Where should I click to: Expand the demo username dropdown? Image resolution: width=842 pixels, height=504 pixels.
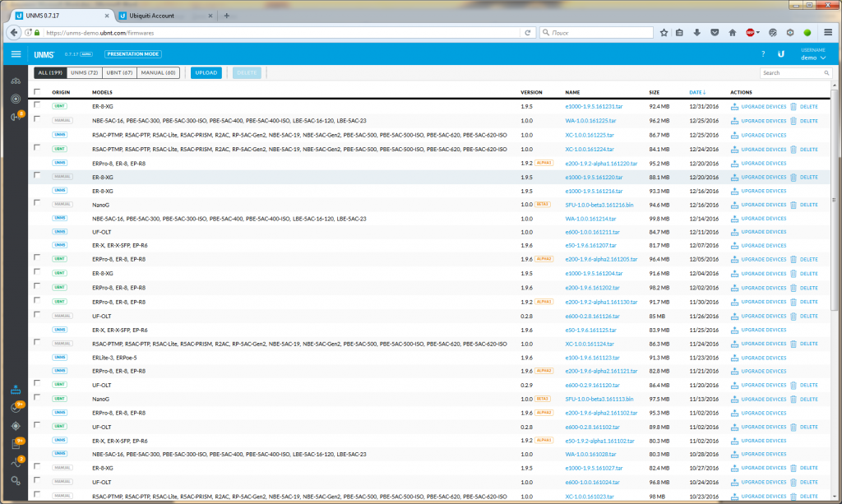click(x=813, y=58)
